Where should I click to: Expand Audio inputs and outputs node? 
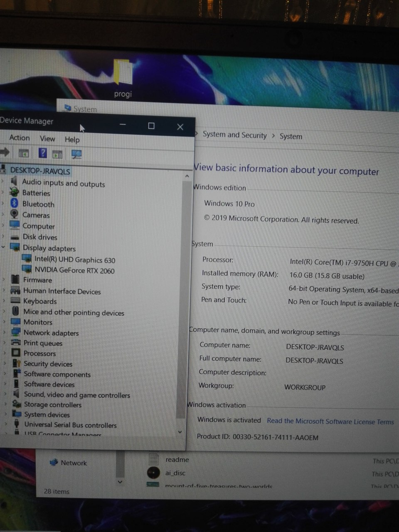(3, 181)
